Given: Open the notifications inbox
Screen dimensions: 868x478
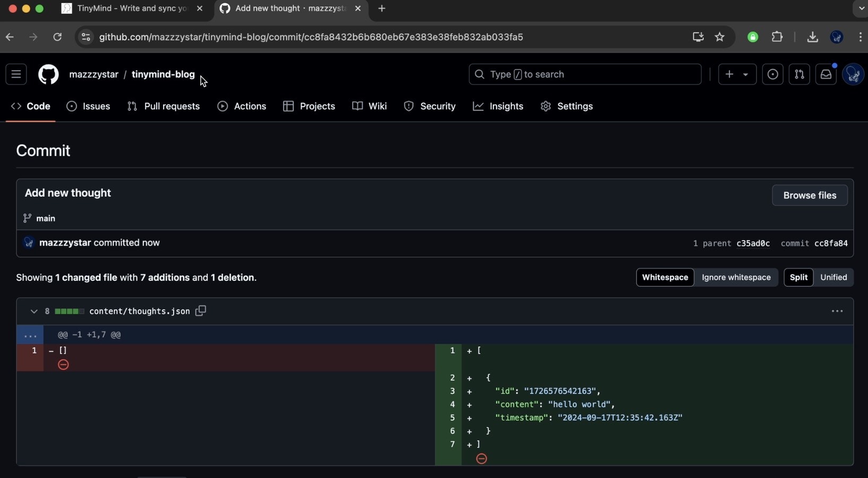Looking at the screenshot, I should click(x=826, y=74).
